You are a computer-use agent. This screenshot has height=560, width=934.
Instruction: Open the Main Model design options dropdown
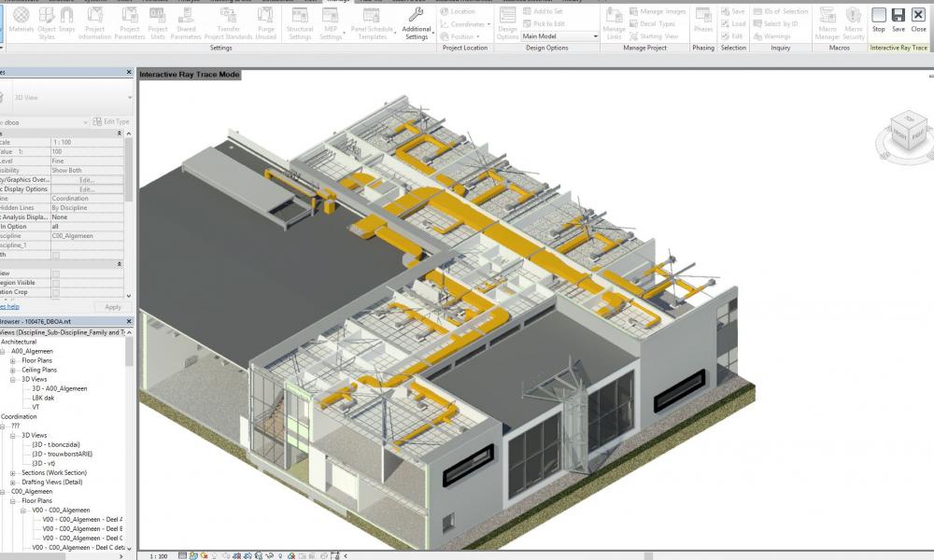560,36
